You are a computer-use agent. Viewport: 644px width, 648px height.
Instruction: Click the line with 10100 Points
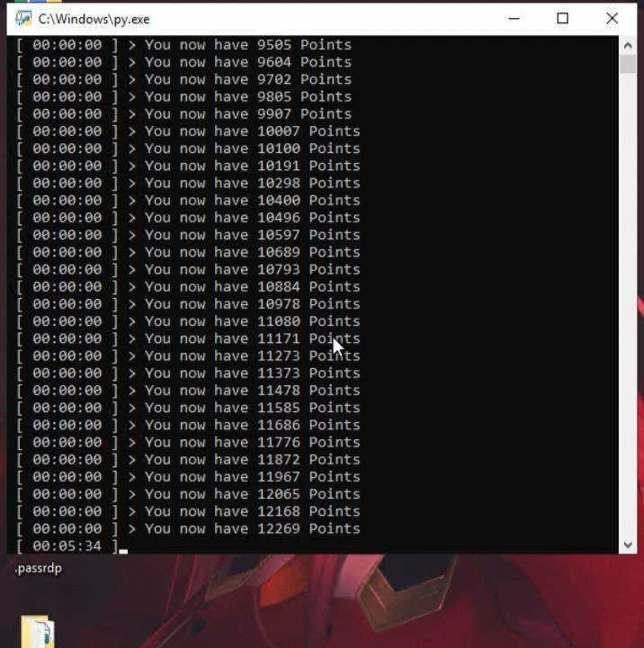point(188,148)
